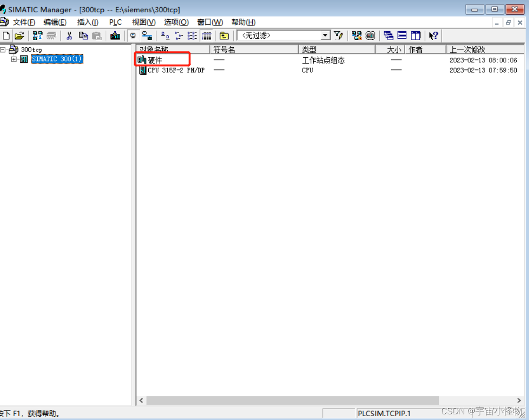Close the inner 300tcp project window
This screenshot has width=529, height=420.
pyautogui.click(x=520, y=23)
